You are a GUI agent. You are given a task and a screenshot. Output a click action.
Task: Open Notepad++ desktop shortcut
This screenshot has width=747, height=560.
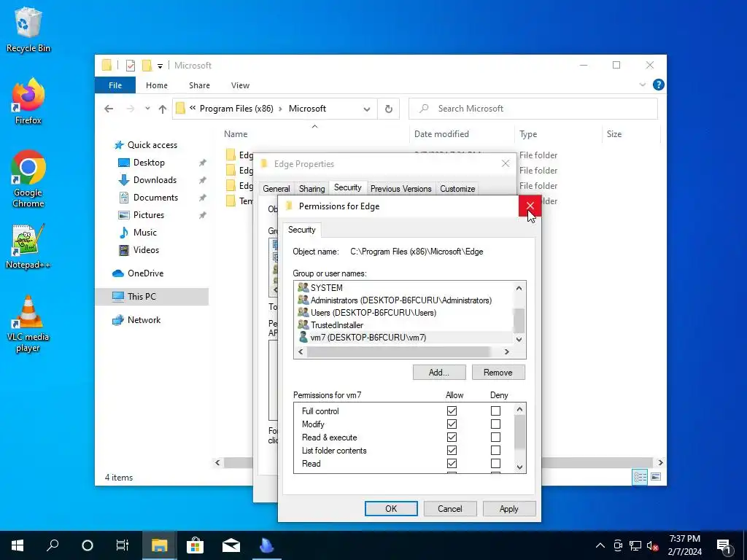[28, 246]
